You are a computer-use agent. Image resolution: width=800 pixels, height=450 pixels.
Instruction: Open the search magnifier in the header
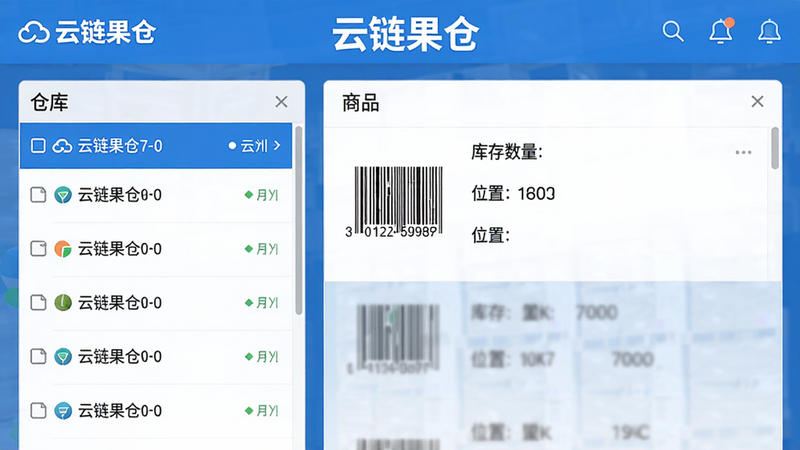point(672,31)
